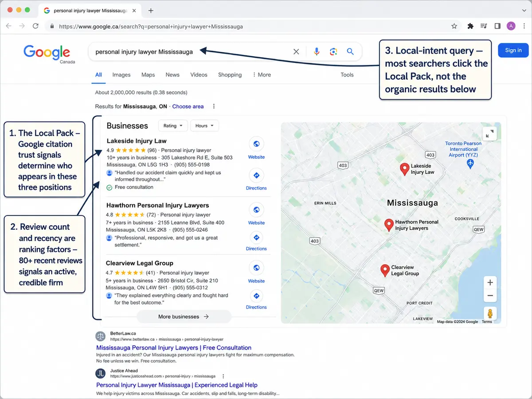Open the media control toolbar icon
This screenshot has height=399, width=532.
point(484,26)
